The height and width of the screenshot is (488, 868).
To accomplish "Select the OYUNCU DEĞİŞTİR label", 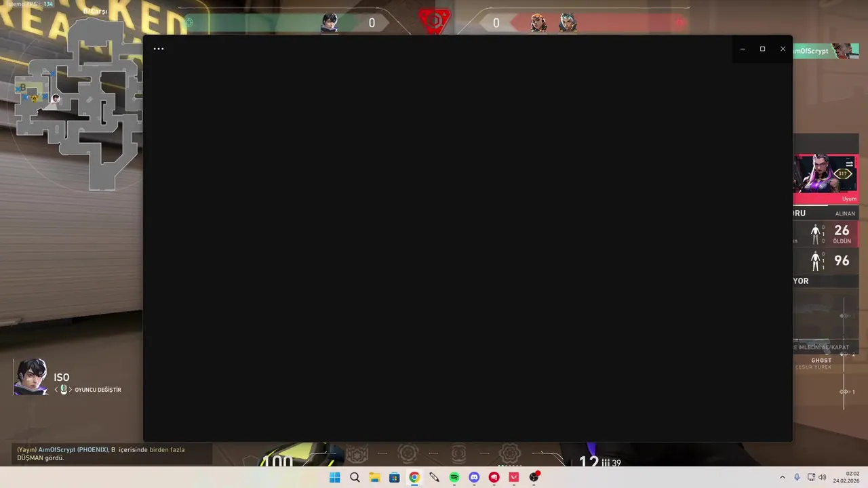I will pos(98,390).
